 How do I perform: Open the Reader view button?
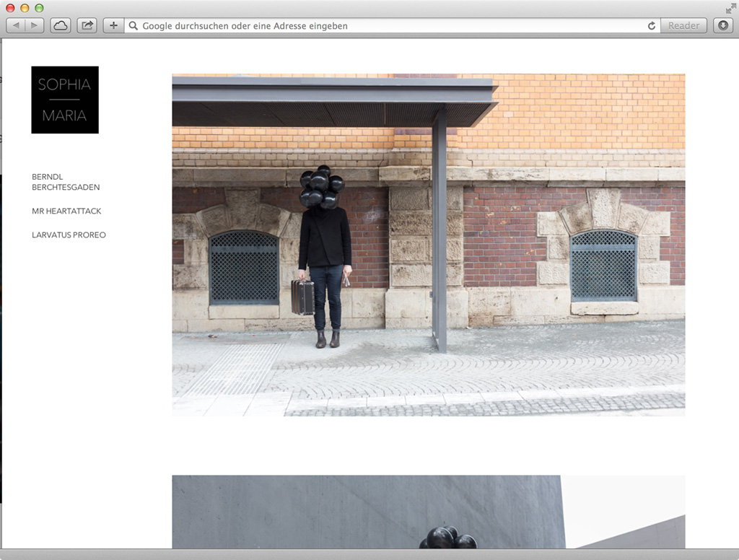(683, 25)
